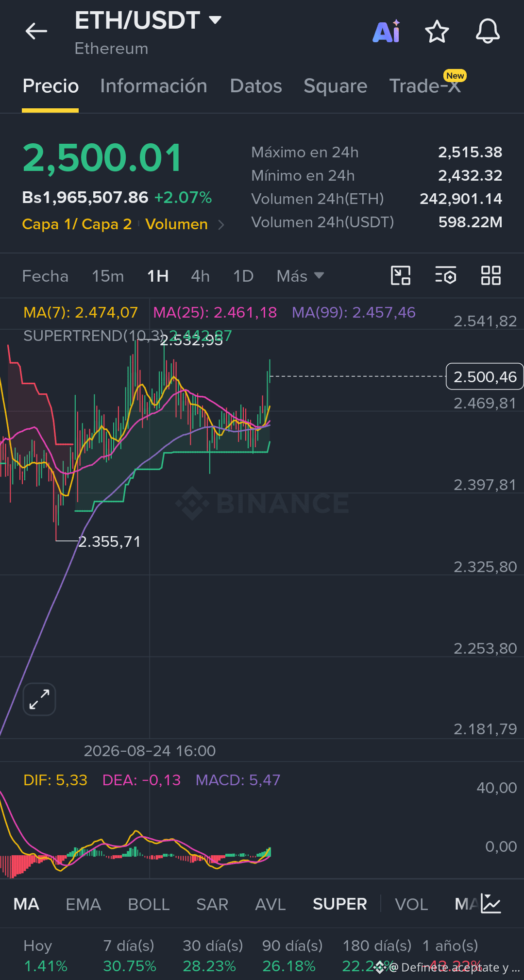The image size is (524, 980).
Task: Toggle MA indicator
Action: pyautogui.click(x=26, y=904)
